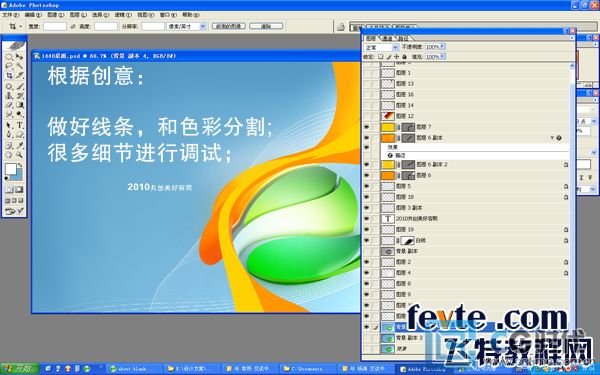Viewport: 600px width, 375px height.
Task: Select the Dodge tool
Action: pos(20,114)
